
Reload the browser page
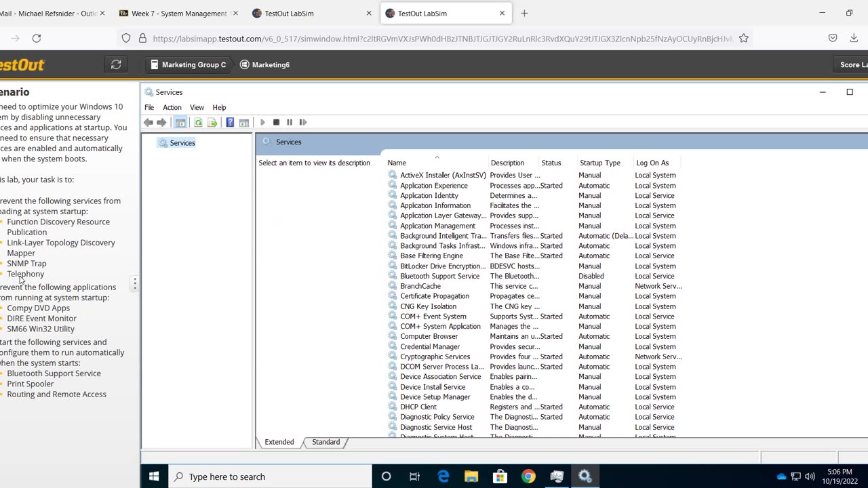37,39
